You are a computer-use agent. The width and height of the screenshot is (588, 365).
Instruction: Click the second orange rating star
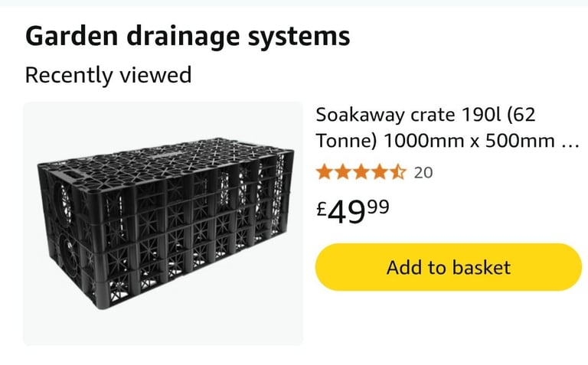343,172
